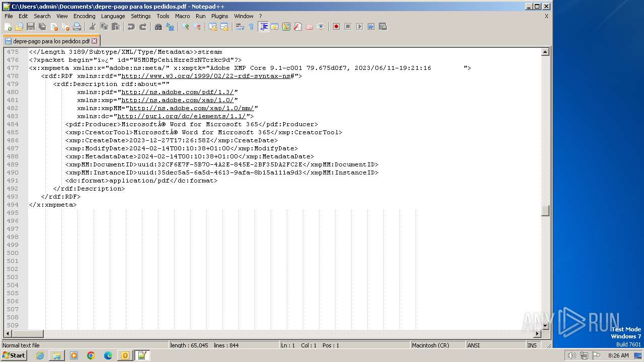Click the INS status bar indicator
This screenshot has height=362, width=644.
(532, 345)
